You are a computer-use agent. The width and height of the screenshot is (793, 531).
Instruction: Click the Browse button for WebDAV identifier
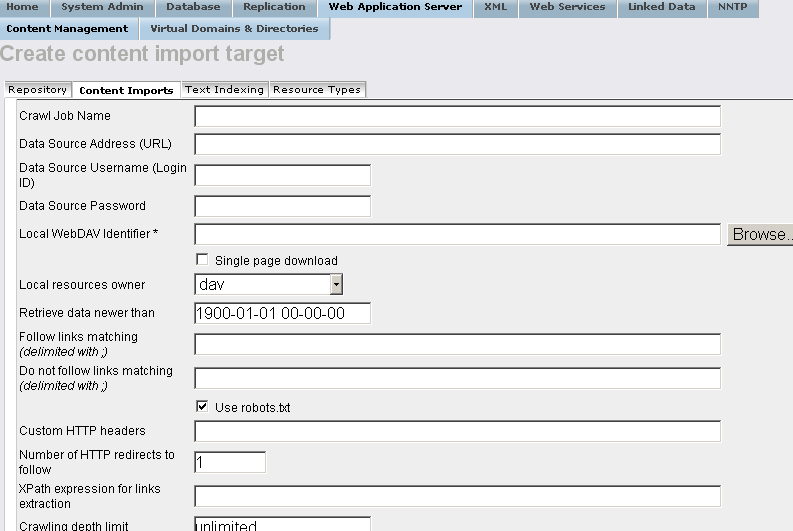(760, 235)
